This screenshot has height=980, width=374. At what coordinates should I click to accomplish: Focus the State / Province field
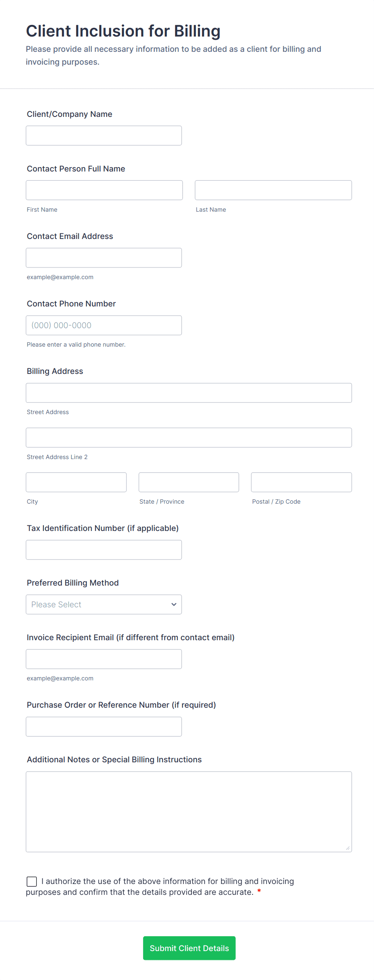(189, 482)
